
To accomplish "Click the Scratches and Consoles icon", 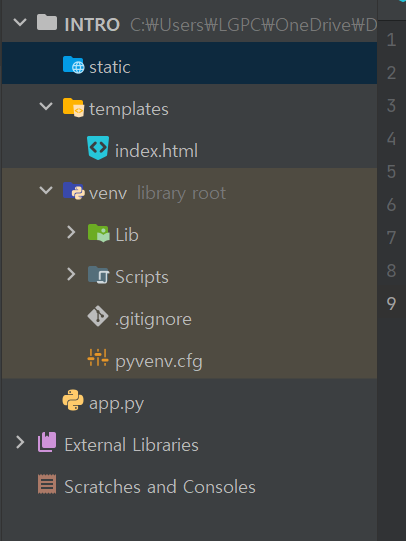I will coord(47,484).
